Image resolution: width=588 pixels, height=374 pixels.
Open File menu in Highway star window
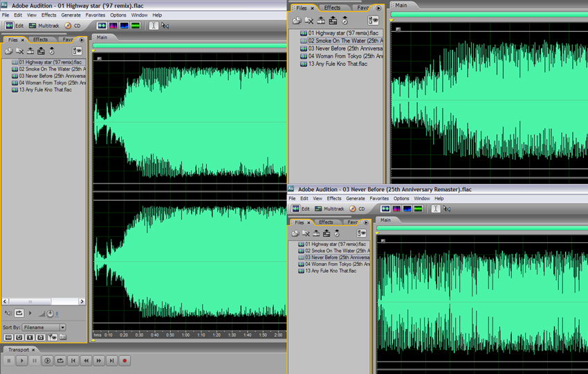(x=6, y=15)
